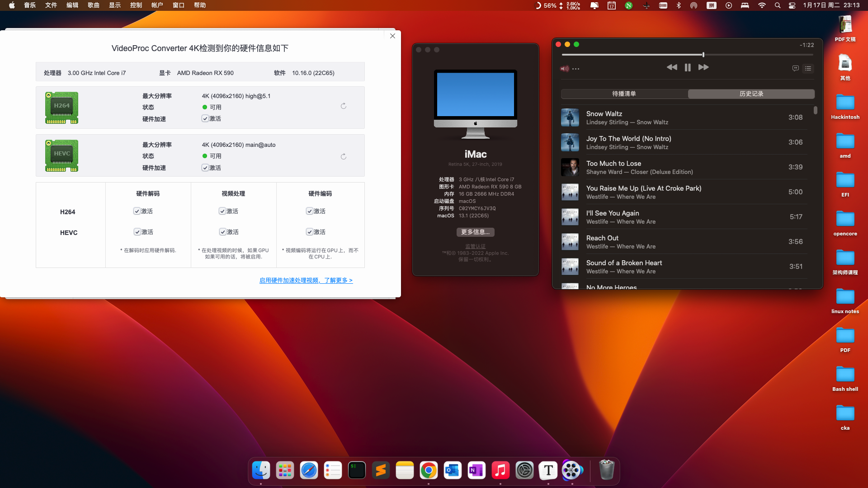
Task: Refresh the H264 hardware detection
Action: click(x=344, y=106)
